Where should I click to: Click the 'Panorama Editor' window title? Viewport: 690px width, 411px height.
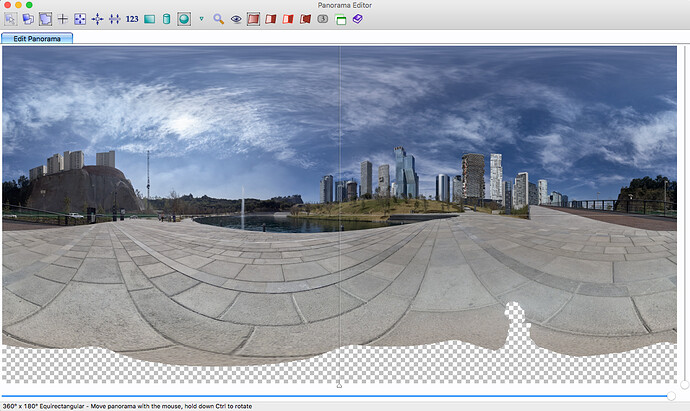point(345,5)
